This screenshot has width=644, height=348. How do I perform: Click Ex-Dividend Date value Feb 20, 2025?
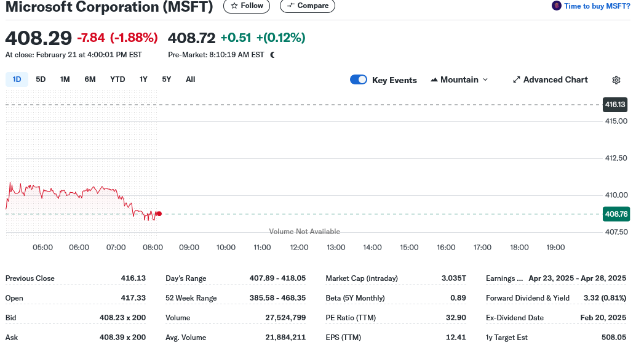click(603, 318)
